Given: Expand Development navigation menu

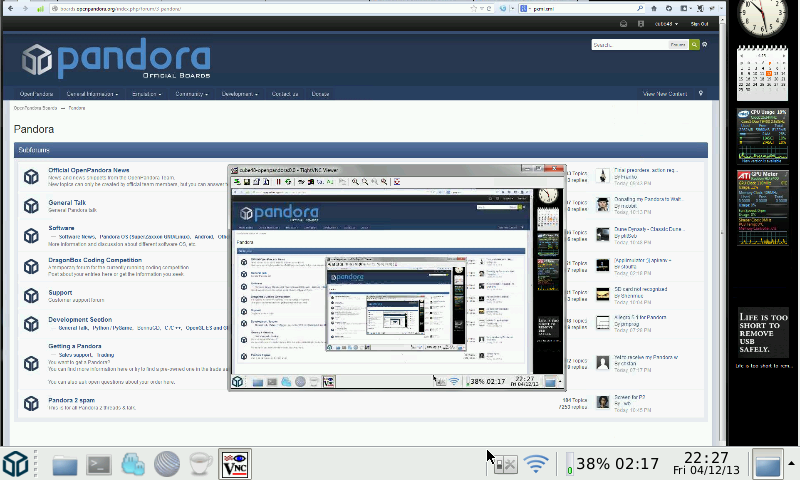Looking at the screenshot, I should pos(240,94).
